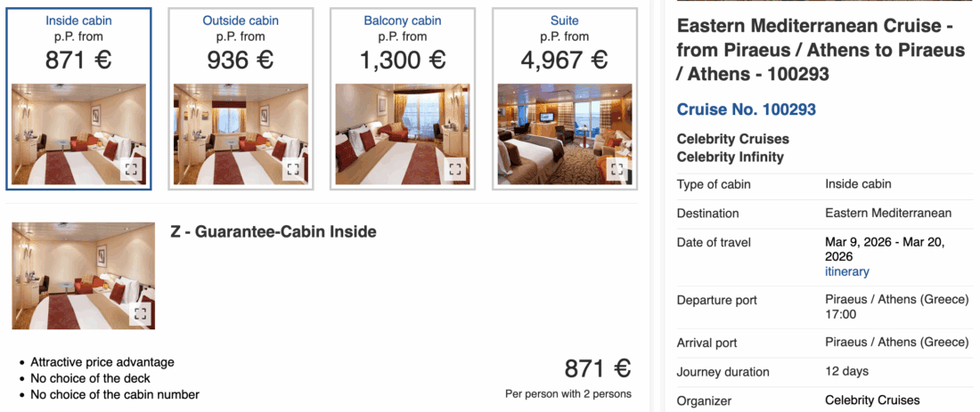The height and width of the screenshot is (412, 980).
Task: Click fullscreen icon on Z Guarantee-Cabin image
Action: [x=140, y=313]
